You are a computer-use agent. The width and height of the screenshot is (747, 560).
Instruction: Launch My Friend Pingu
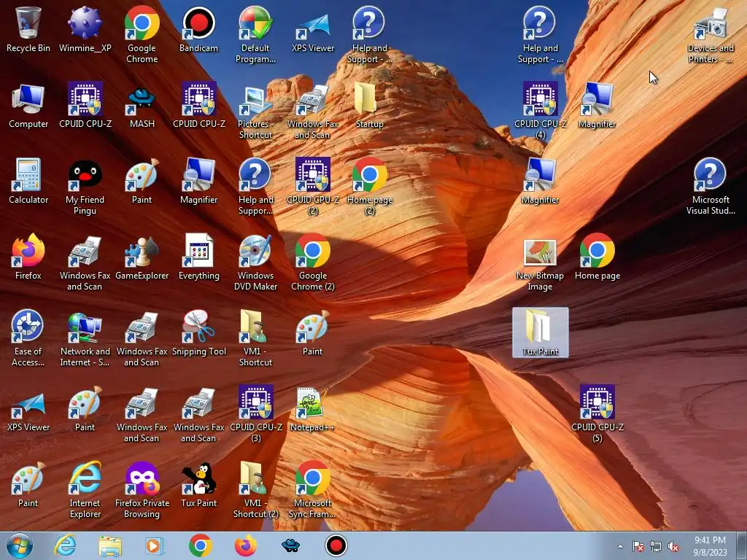[85, 187]
